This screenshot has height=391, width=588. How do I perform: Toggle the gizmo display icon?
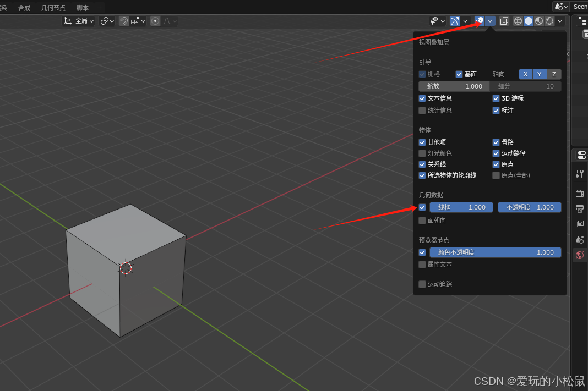pos(455,21)
